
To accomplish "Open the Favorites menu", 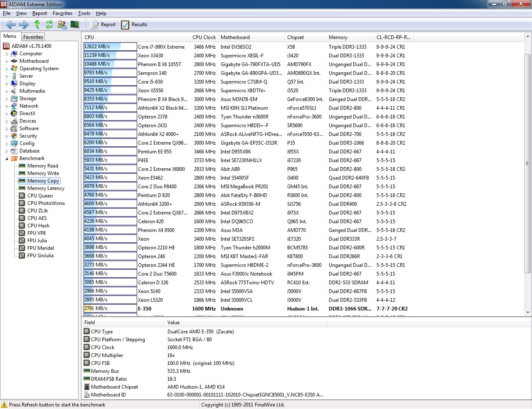I will (x=62, y=13).
